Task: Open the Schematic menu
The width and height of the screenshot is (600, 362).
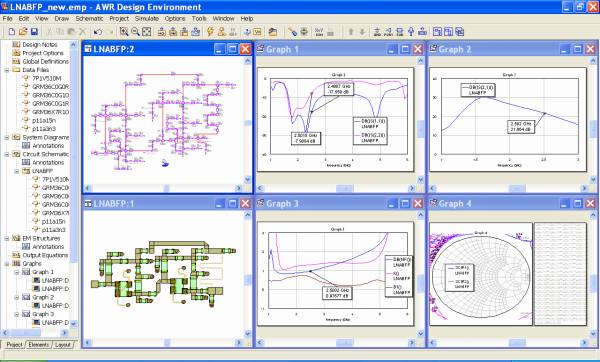Action: (x=89, y=18)
